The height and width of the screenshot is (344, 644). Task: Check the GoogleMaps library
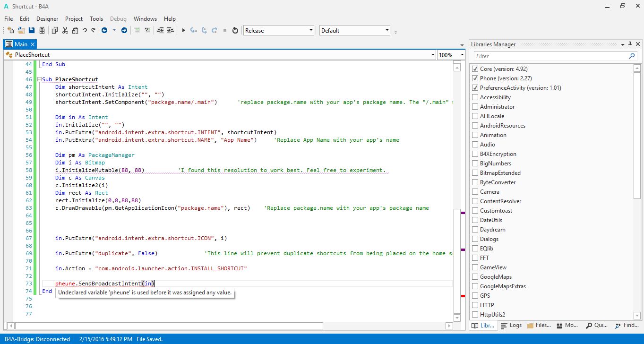coord(475,277)
